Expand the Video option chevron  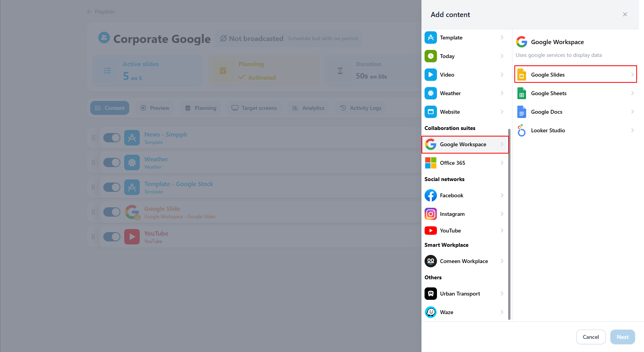click(502, 75)
